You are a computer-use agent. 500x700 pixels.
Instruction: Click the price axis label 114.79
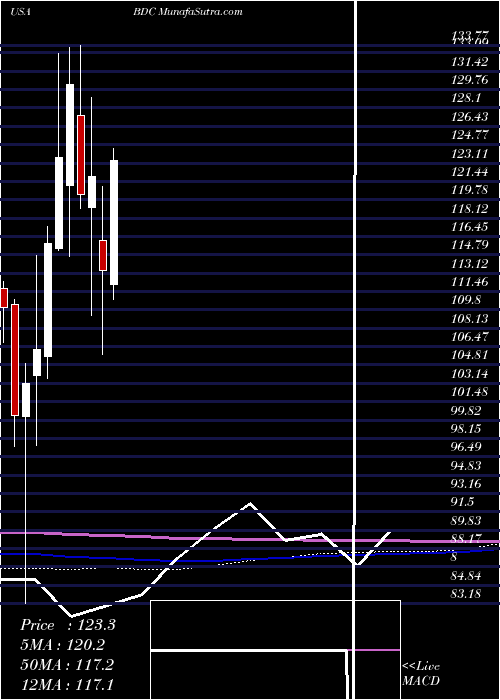[469, 245]
